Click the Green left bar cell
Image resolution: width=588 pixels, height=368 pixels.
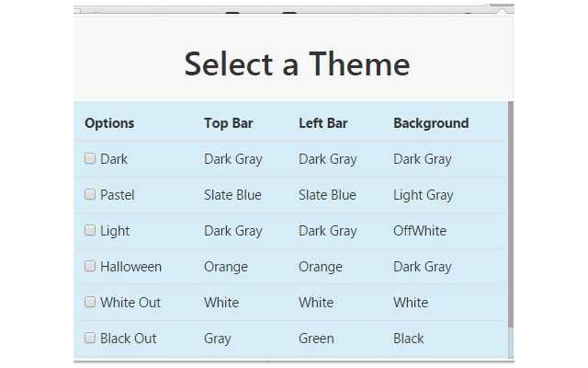point(316,339)
